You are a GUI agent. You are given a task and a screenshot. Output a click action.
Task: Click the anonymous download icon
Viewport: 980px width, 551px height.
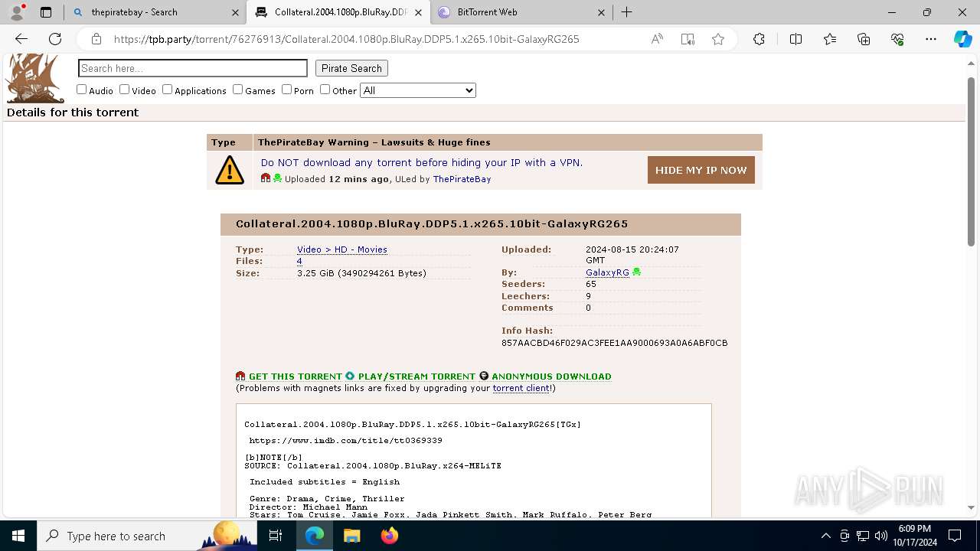(x=484, y=376)
